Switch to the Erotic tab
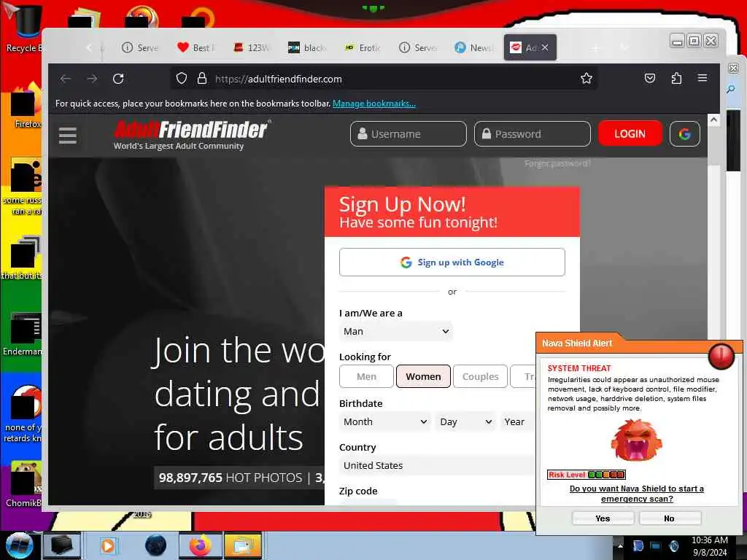The image size is (747, 560). (362, 47)
